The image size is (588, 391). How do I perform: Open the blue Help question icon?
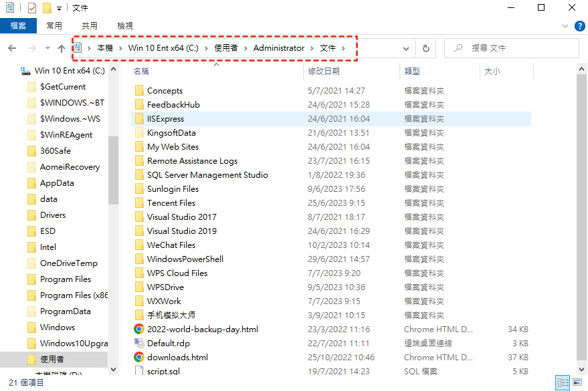point(580,26)
